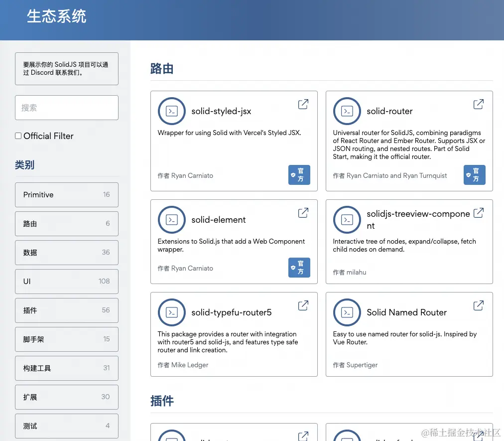The height and width of the screenshot is (441, 504).
Task: Click the 官方 badge on solid-element
Action: tap(299, 268)
